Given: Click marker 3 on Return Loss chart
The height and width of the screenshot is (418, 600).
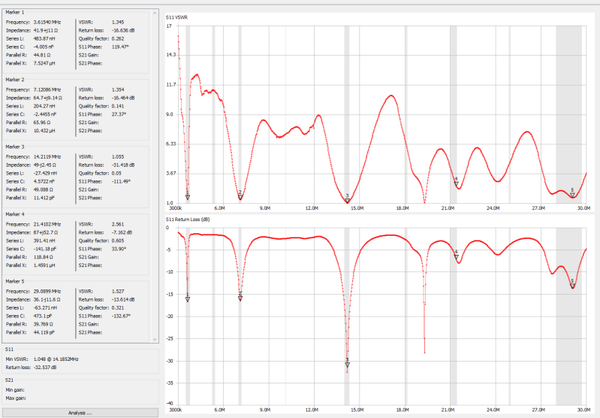Looking at the screenshot, I should pyautogui.click(x=347, y=366).
